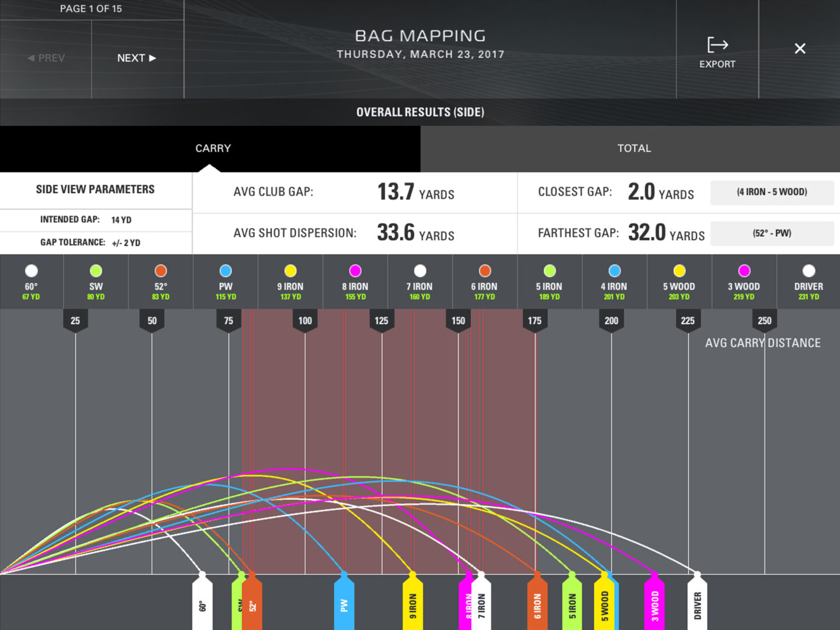Click the 175 yard distance marker
This screenshot has width=840, height=630.
(x=535, y=321)
